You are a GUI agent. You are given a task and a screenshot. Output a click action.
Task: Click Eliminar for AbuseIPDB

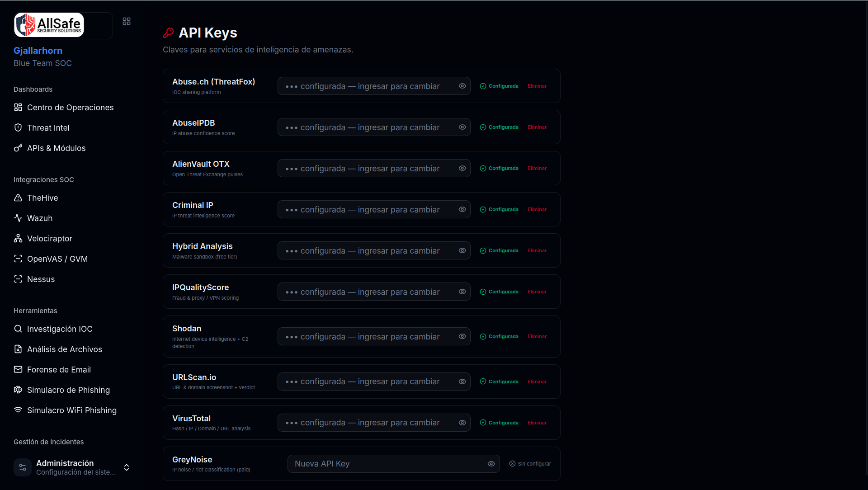[x=537, y=127]
